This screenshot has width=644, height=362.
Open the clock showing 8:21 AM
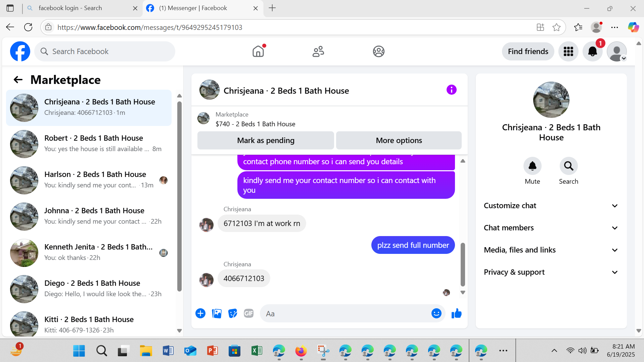tap(623, 346)
